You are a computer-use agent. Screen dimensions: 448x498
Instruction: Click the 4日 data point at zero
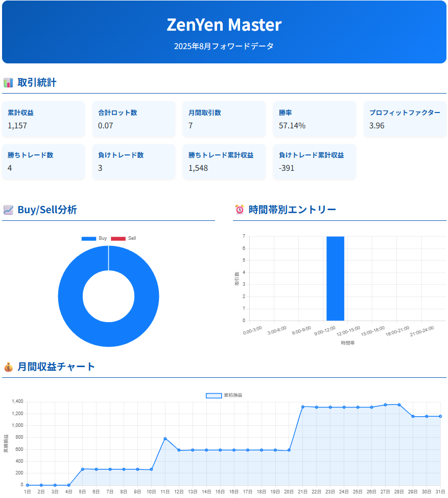click(x=69, y=485)
